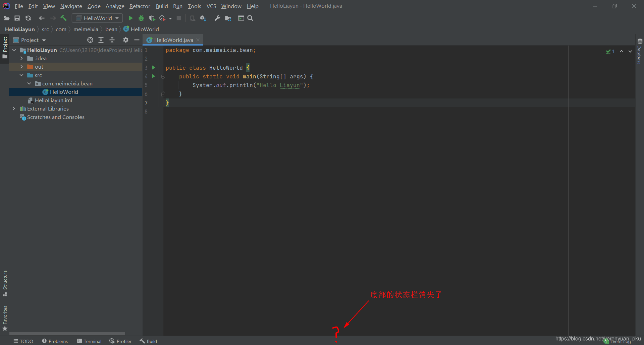Open the HelloWorld run configuration dropdown
Viewport: 644px width, 345px height.
pyautogui.click(x=97, y=18)
